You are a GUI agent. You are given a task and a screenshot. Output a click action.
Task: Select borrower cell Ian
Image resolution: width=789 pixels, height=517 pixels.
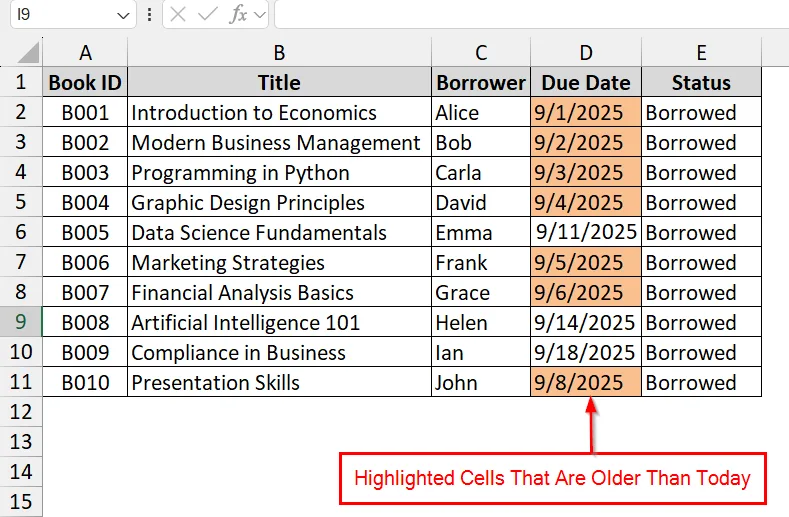click(x=481, y=352)
